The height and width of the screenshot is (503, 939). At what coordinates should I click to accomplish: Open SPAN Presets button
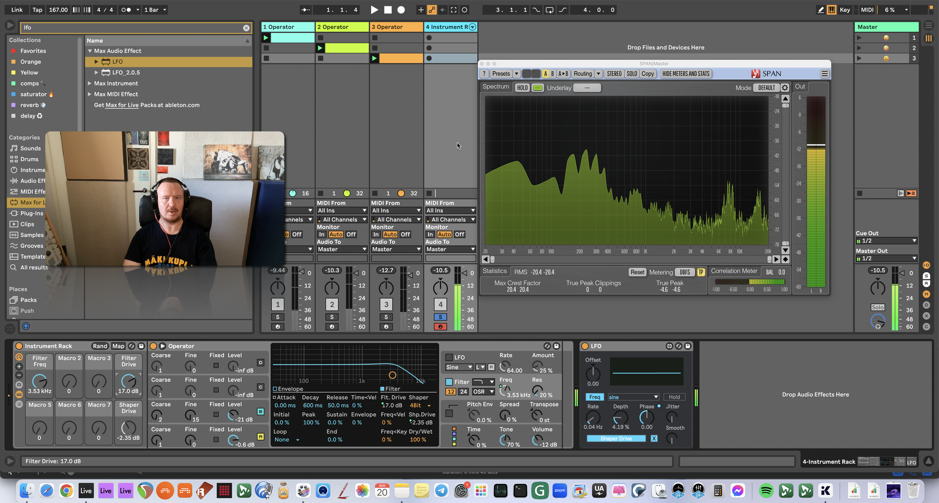point(501,74)
